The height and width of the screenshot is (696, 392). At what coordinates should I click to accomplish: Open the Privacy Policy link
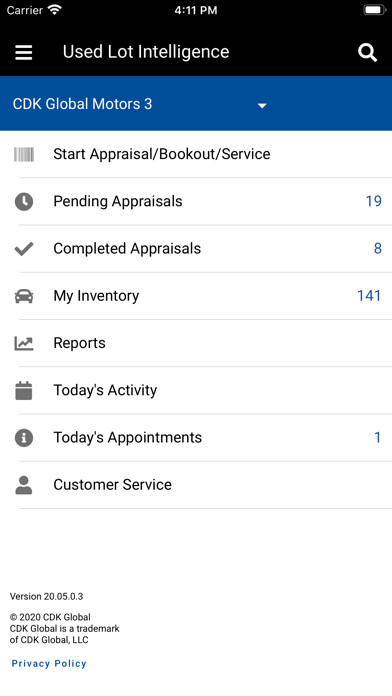click(49, 664)
